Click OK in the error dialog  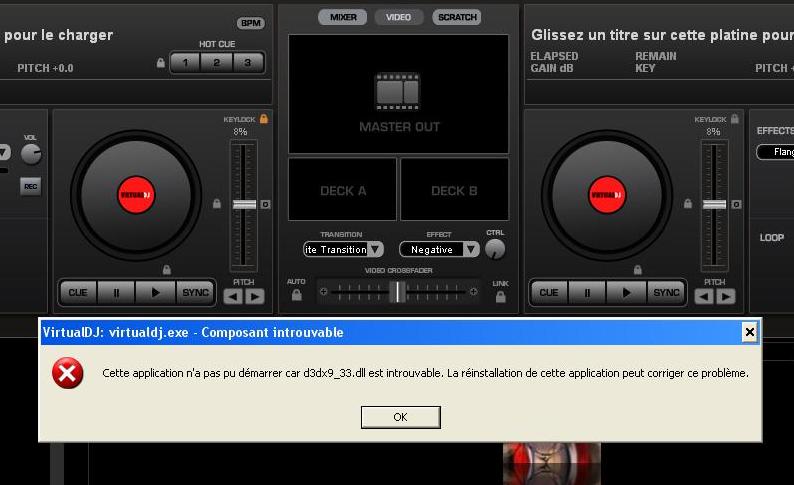[x=400, y=417]
